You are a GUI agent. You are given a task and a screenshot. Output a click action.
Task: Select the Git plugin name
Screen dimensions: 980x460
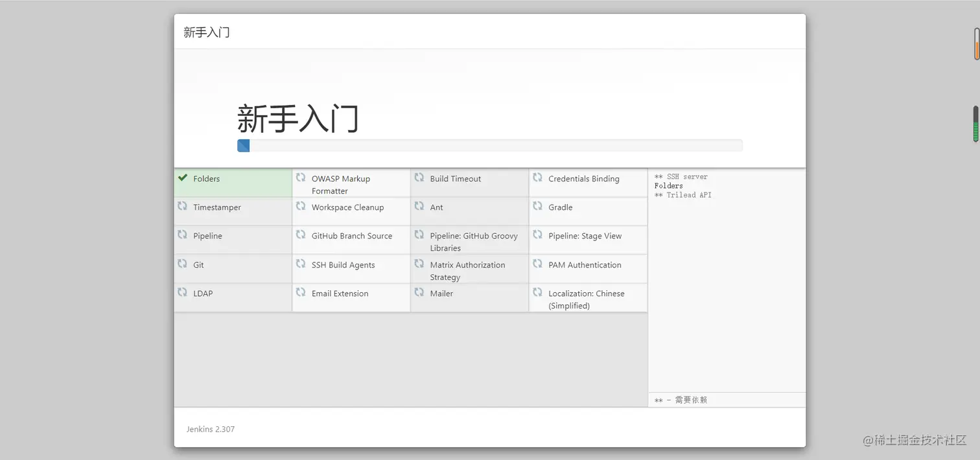198,265
